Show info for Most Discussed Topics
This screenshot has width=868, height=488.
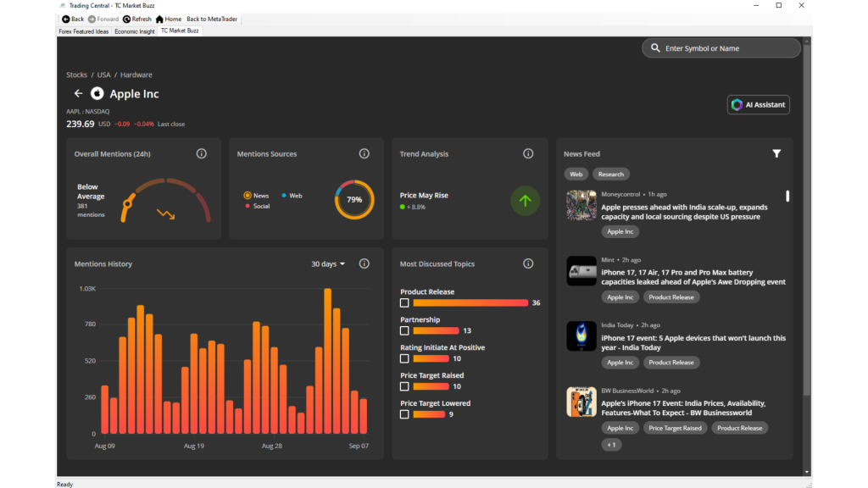[528, 264]
